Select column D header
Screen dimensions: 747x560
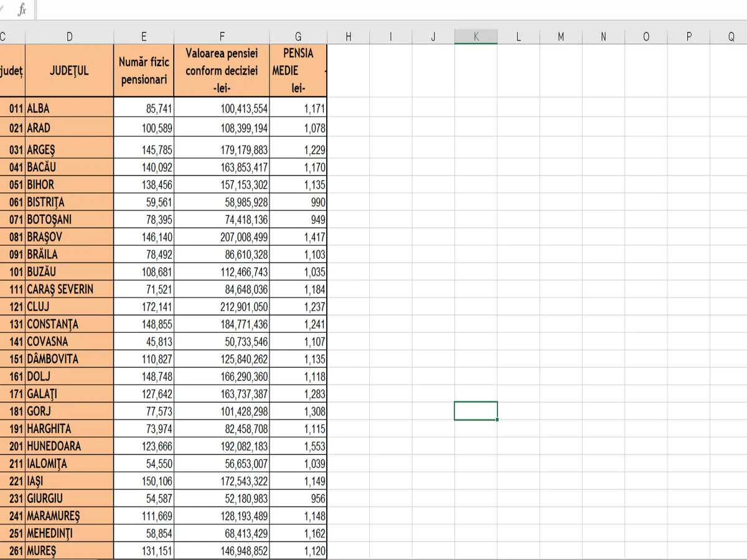(x=69, y=37)
